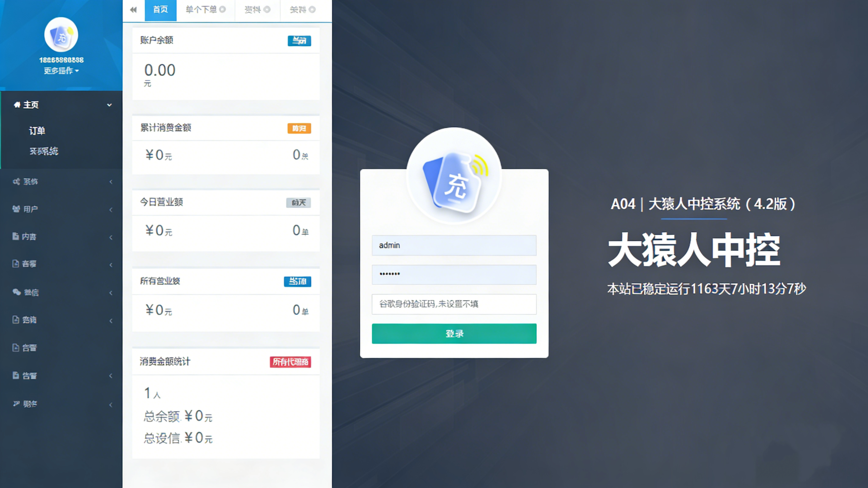The height and width of the screenshot is (488, 868).
Task: Focus the Google authenticator code input field
Action: 454,304
